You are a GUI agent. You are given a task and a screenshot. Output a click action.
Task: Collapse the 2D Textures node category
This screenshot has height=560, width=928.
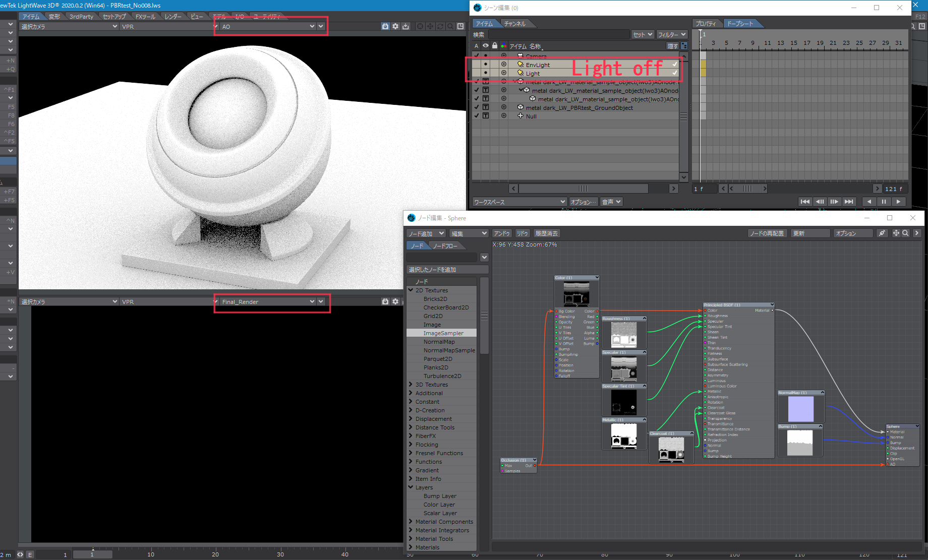[x=411, y=290]
